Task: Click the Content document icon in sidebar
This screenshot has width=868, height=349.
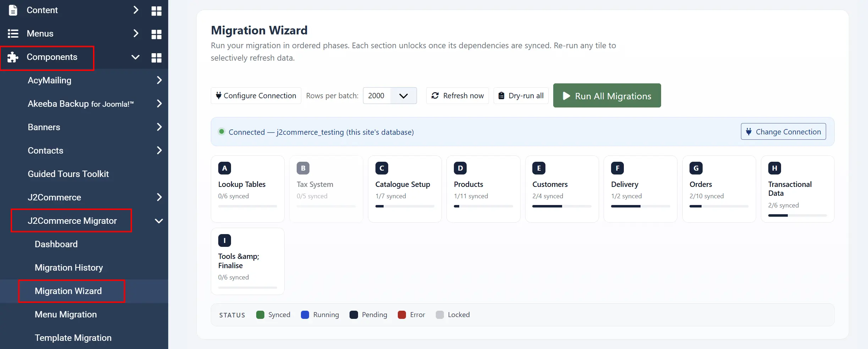Action: (13, 10)
